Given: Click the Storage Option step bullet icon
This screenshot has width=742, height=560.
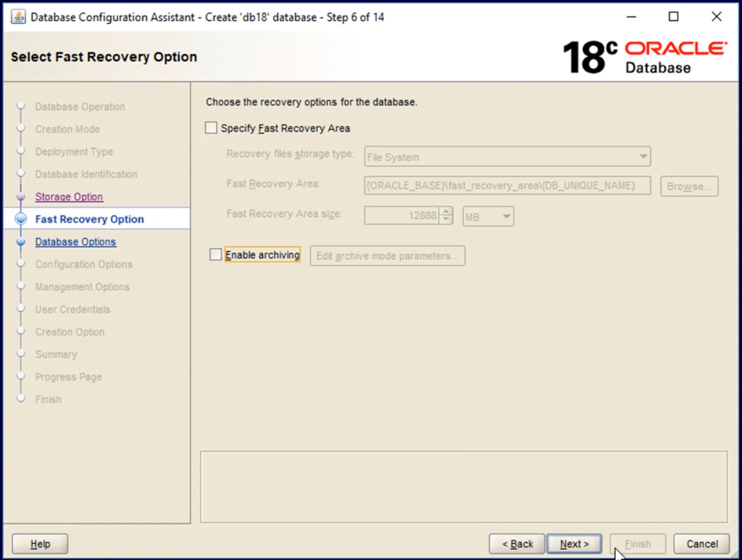Looking at the screenshot, I should click(x=21, y=197).
